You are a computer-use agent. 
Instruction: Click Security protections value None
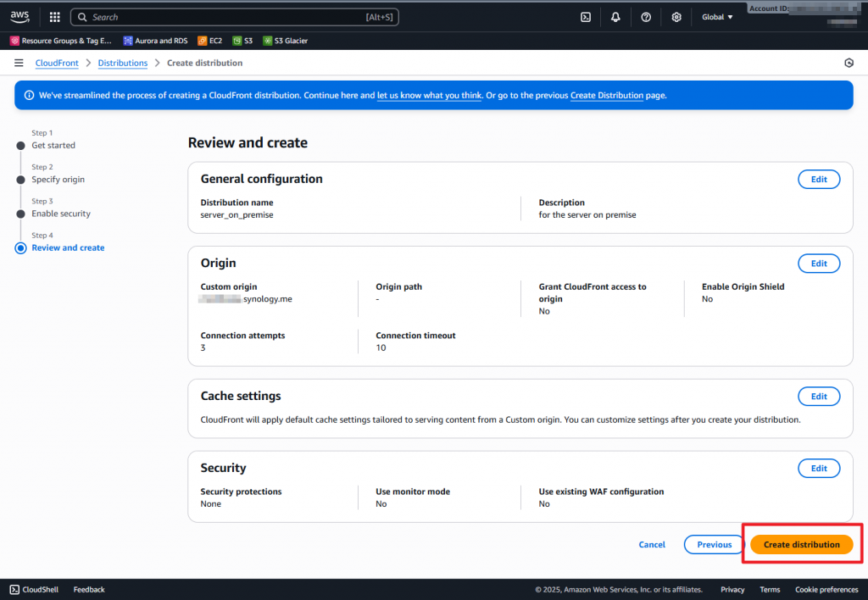coord(211,503)
